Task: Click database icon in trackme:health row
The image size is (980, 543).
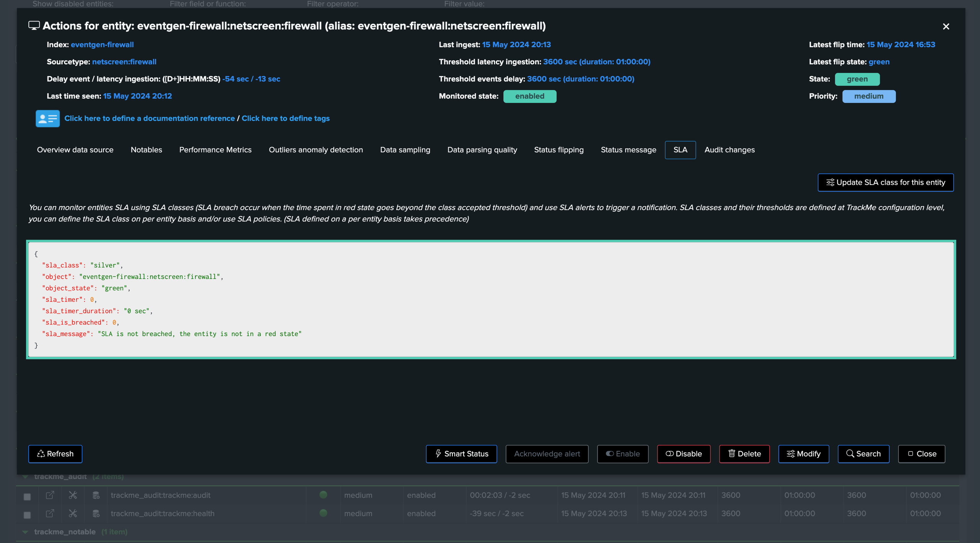Action: click(96, 513)
